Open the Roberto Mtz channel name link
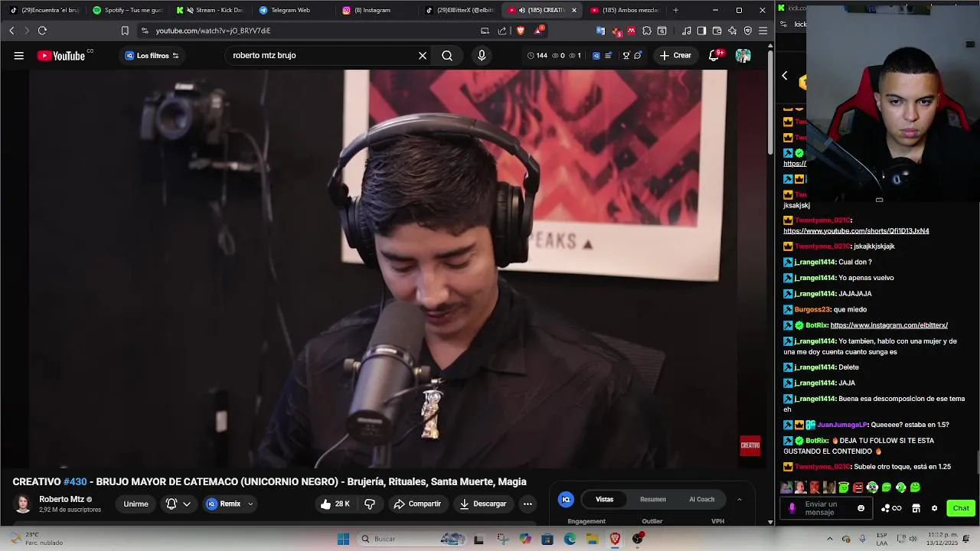 tap(61, 499)
